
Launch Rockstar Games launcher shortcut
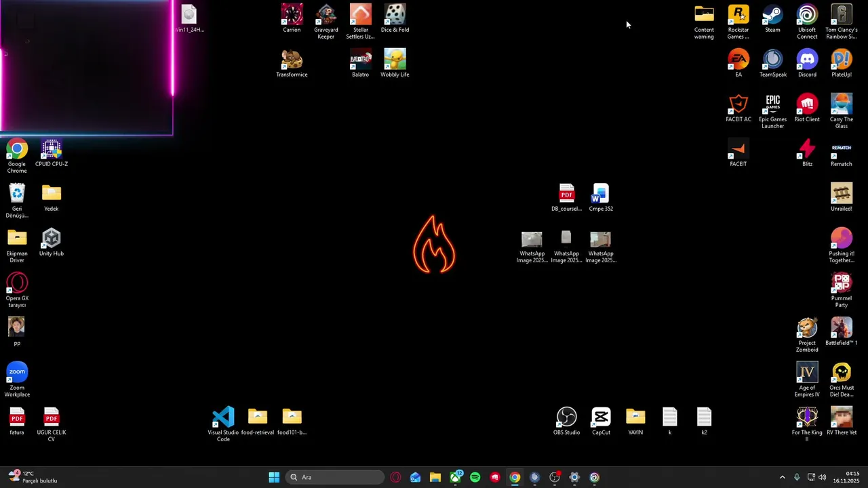(x=738, y=22)
